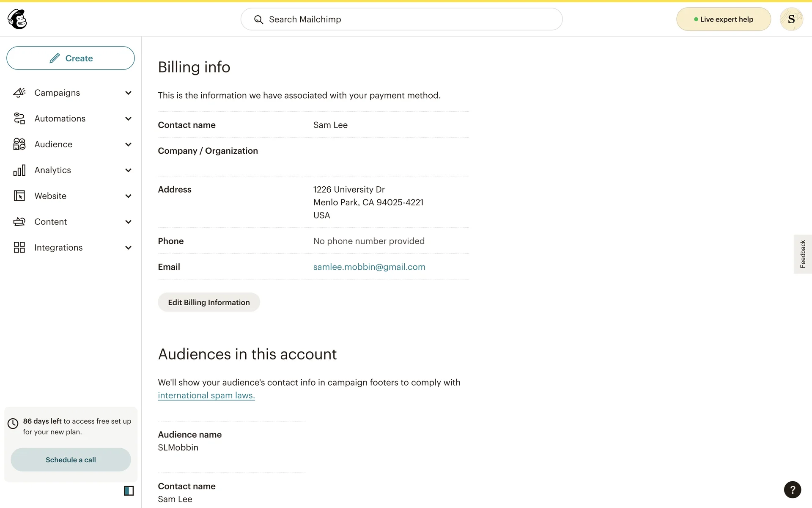Screen dimensions: 812x508
Task: Click the Automations flow icon
Action: click(19, 119)
